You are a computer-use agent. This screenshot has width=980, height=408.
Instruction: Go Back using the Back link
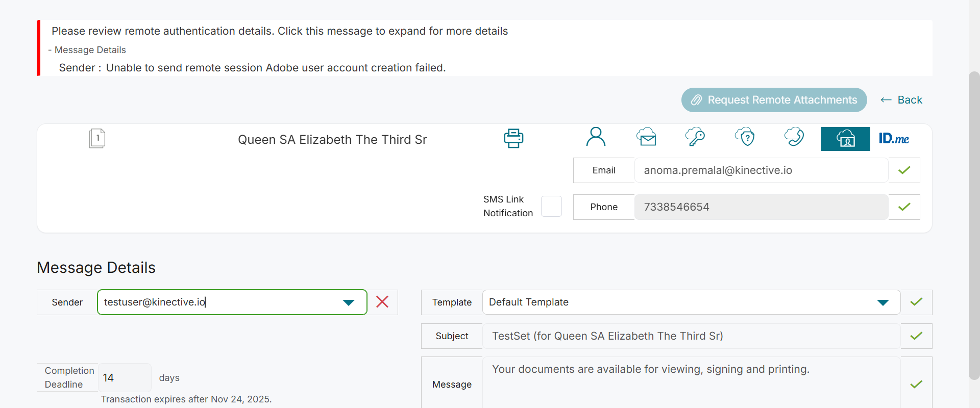[901, 100]
